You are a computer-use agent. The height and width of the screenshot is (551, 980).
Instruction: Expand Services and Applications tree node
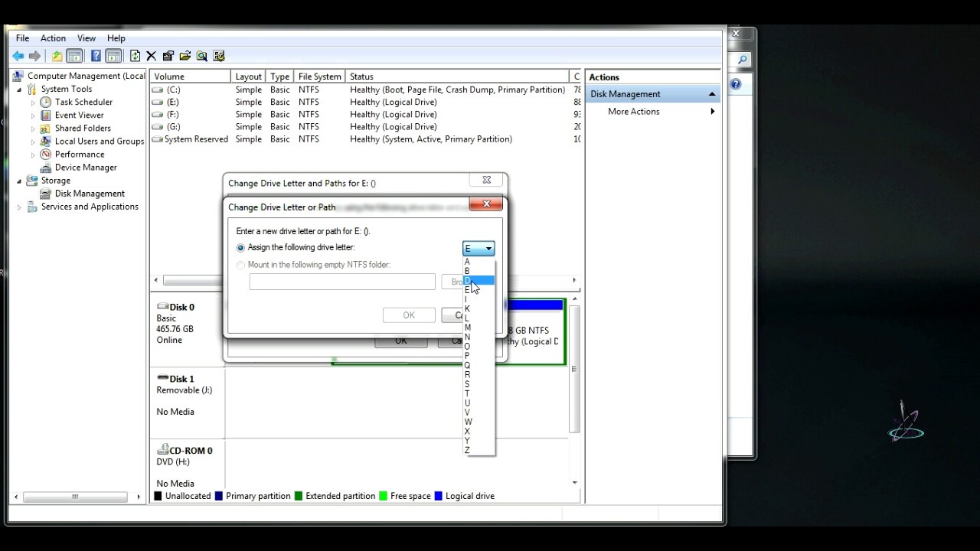[20, 207]
